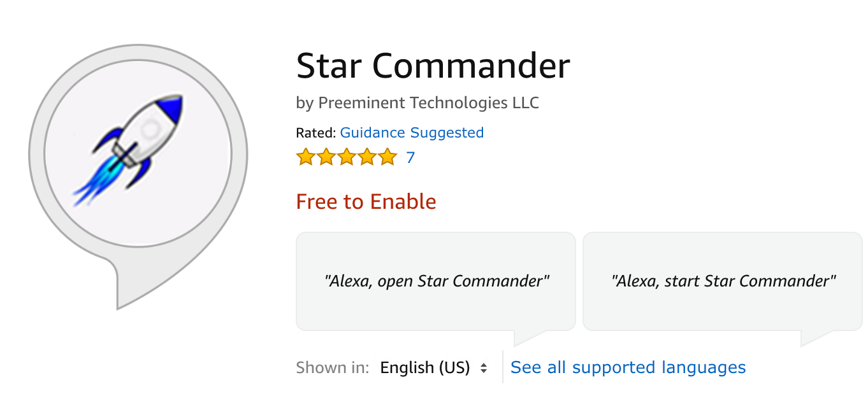Select the "Alexa, open Star Commander" phrase bubble

436,281
